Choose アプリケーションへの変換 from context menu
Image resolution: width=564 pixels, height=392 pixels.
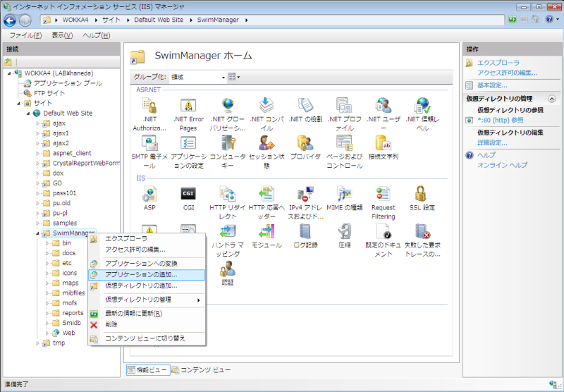click(147, 264)
